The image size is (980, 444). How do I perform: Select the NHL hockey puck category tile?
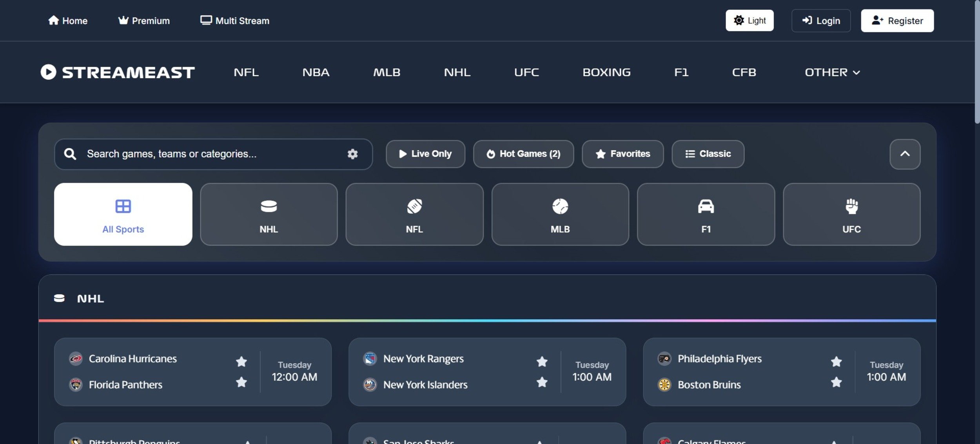269,214
